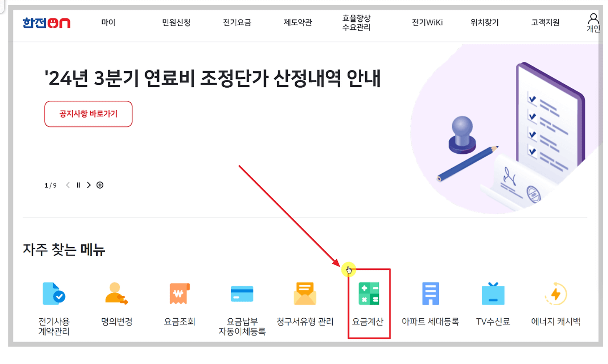
Task: Expand the banner with the plus icon
Action: pos(100,185)
